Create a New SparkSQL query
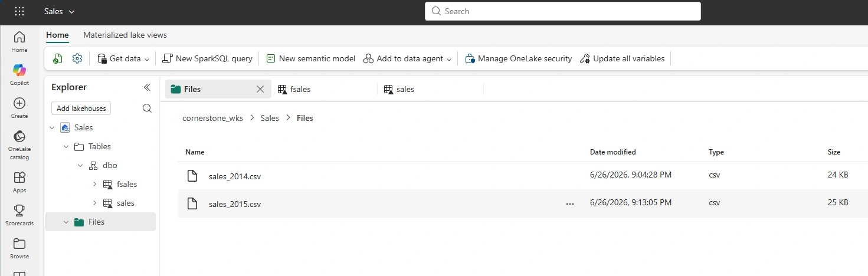Image resolution: width=868 pixels, height=276 pixels. pos(207,58)
